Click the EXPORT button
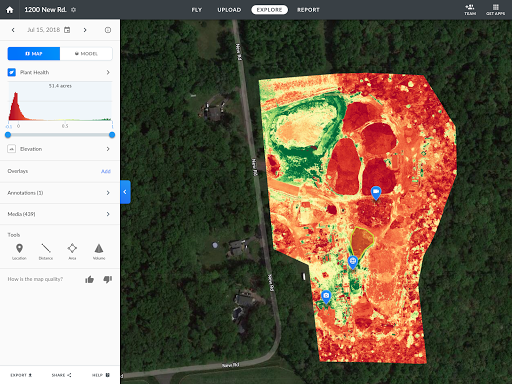The height and width of the screenshot is (384, 512). point(21,375)
